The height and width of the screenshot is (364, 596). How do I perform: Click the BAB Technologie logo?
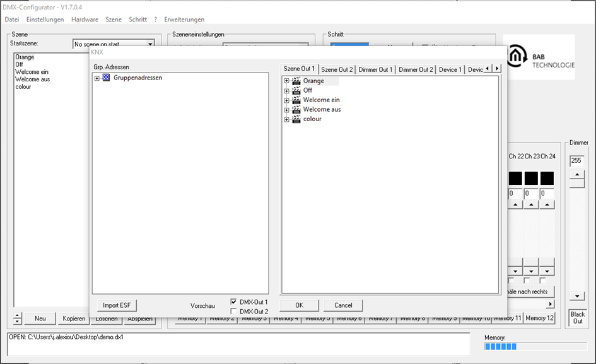click(x=539, y=57)
